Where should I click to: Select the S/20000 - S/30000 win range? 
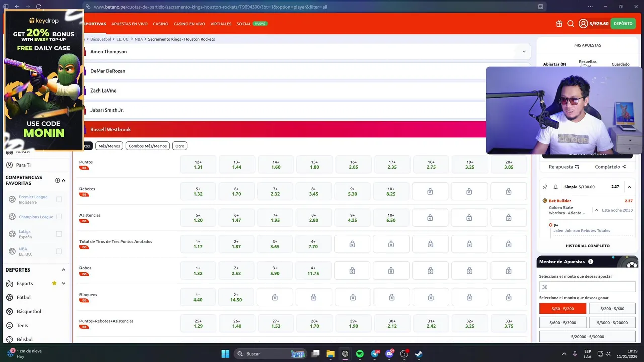588,337
